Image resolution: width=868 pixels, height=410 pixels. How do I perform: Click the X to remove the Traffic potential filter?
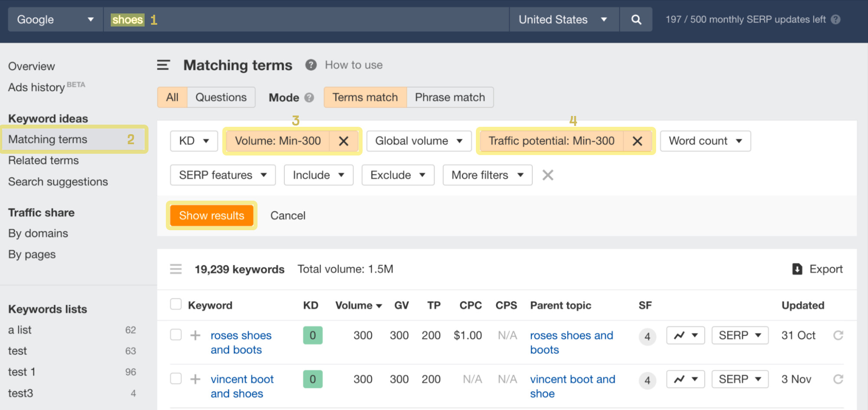(637, 141)
